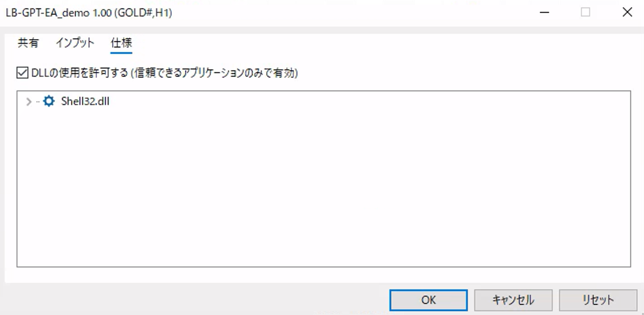Click the empty footer area left of OK
The height and width of the screenshot is (315, 644).
192,300
